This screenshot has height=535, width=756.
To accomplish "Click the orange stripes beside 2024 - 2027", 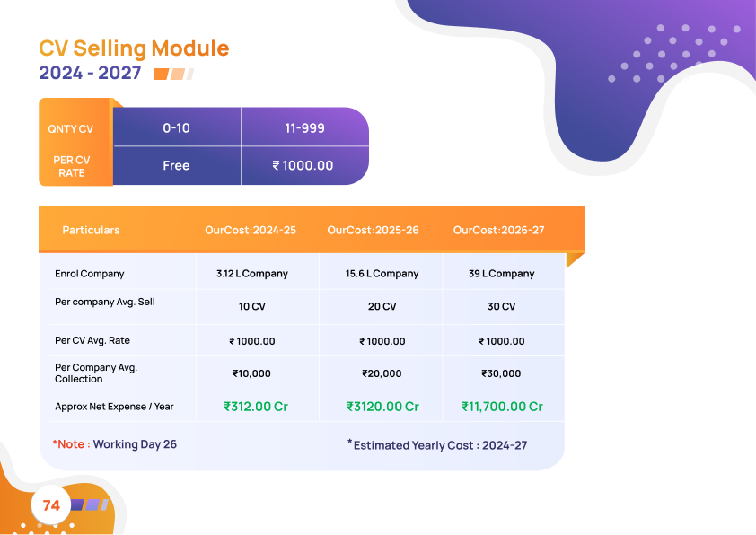I will (x=174, y=75).
